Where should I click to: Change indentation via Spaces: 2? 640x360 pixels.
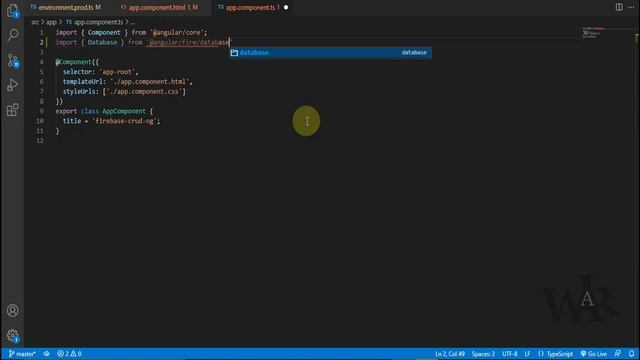coord(483,354)
